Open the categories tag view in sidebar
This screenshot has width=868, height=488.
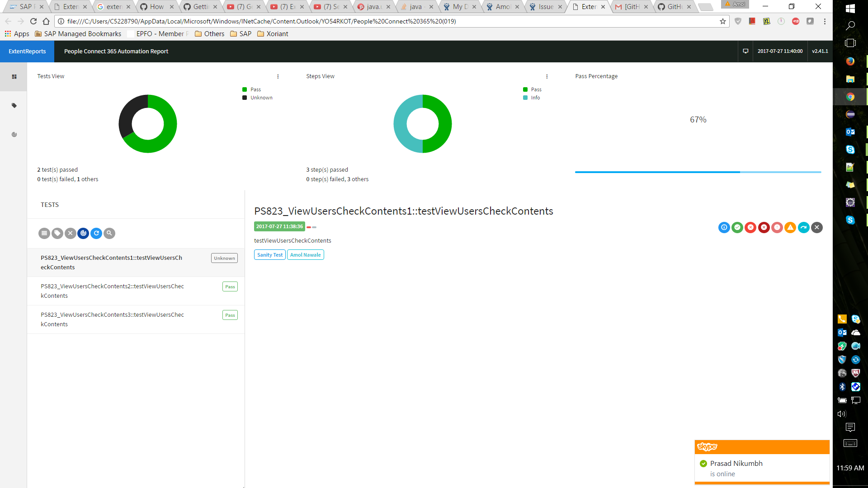point(14,106)
